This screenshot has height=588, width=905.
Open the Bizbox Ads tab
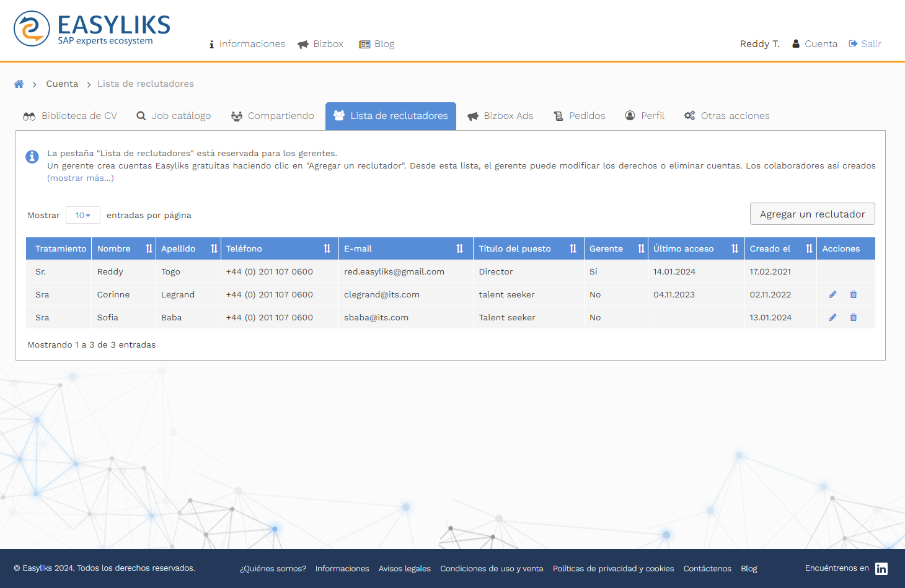[x=500, y=116]
